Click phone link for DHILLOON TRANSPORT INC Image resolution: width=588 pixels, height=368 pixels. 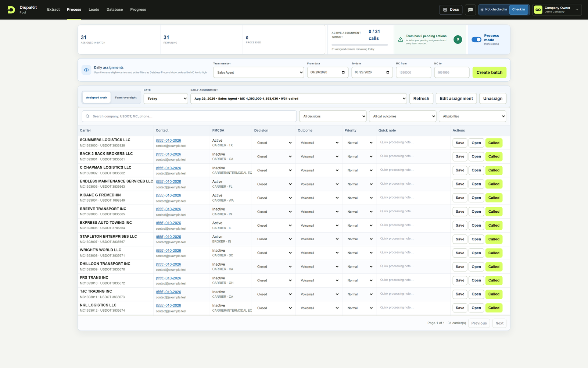click(x=168, y=264)
